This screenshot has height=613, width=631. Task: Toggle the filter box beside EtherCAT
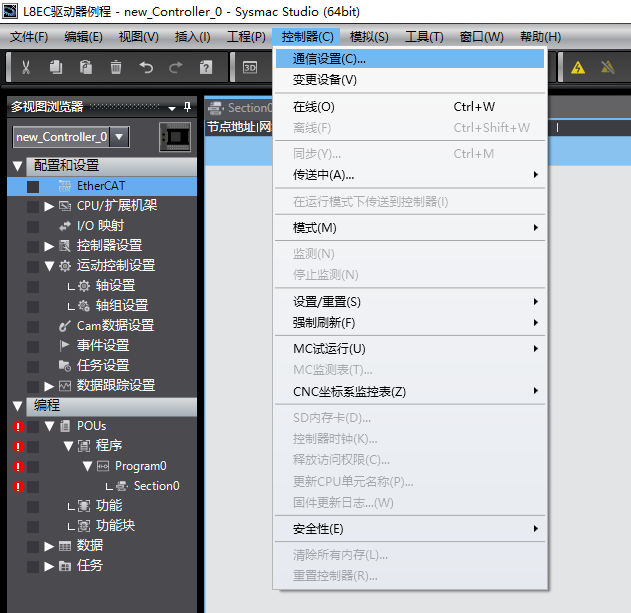click(33, 187)
